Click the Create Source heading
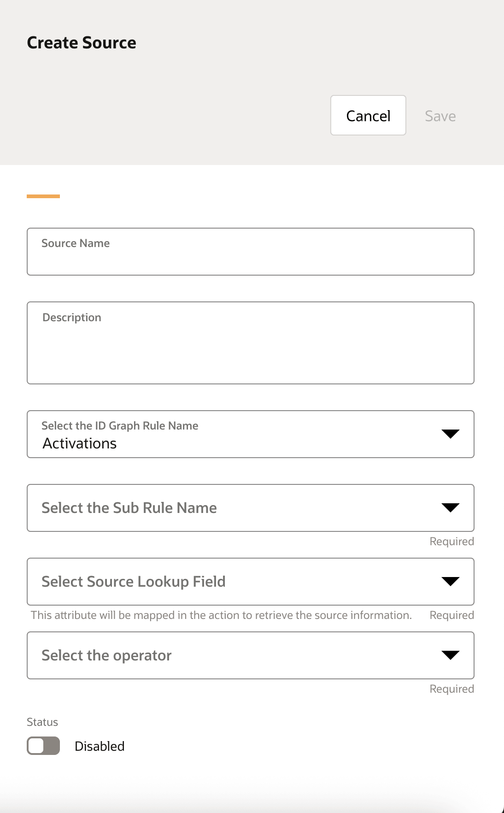 pos(81,42)
